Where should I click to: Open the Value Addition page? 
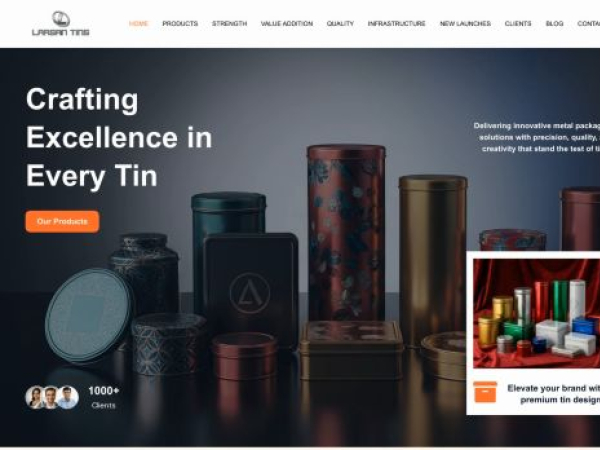(287, 24)
